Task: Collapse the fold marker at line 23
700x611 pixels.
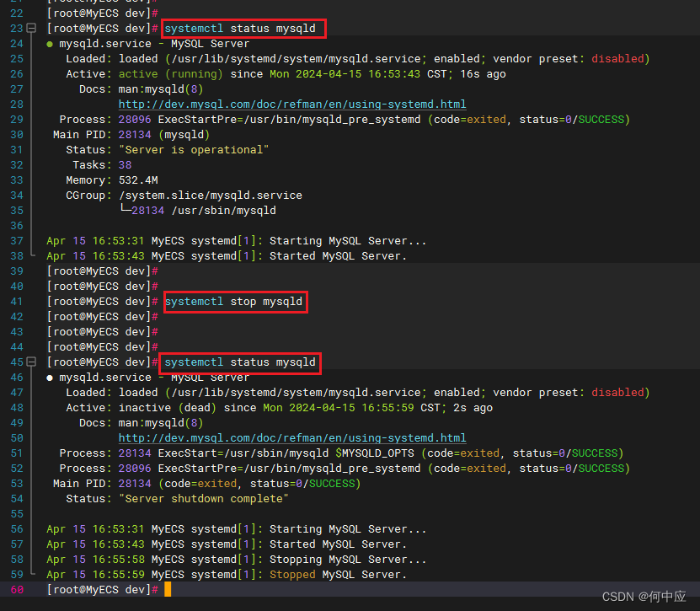Action: pos(31,28)
